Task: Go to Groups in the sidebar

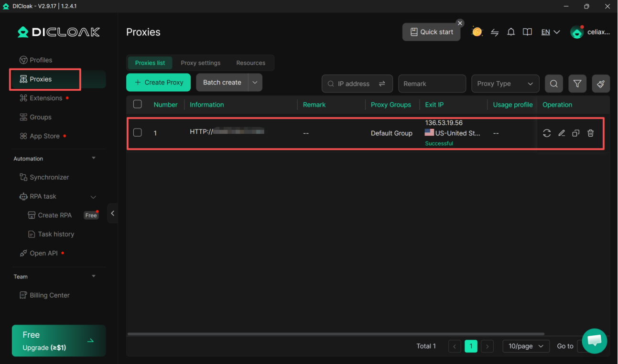Action: [x=35, y=117]
